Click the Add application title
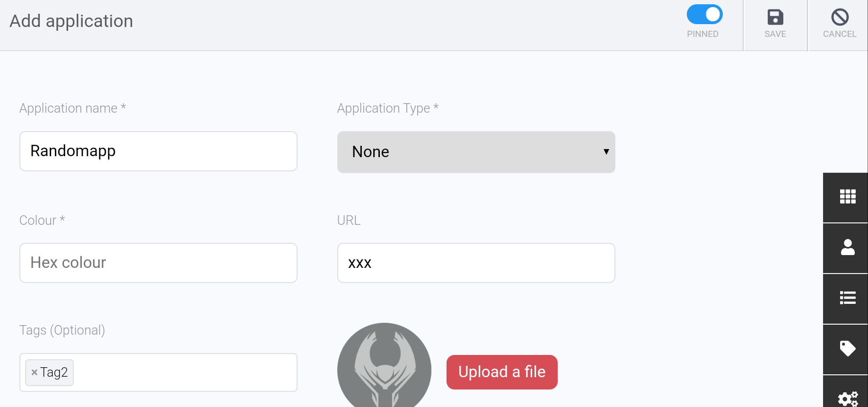 click(71, 20)
